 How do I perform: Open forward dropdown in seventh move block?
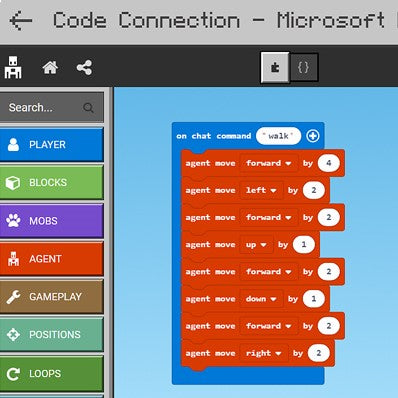pos(269,326)
